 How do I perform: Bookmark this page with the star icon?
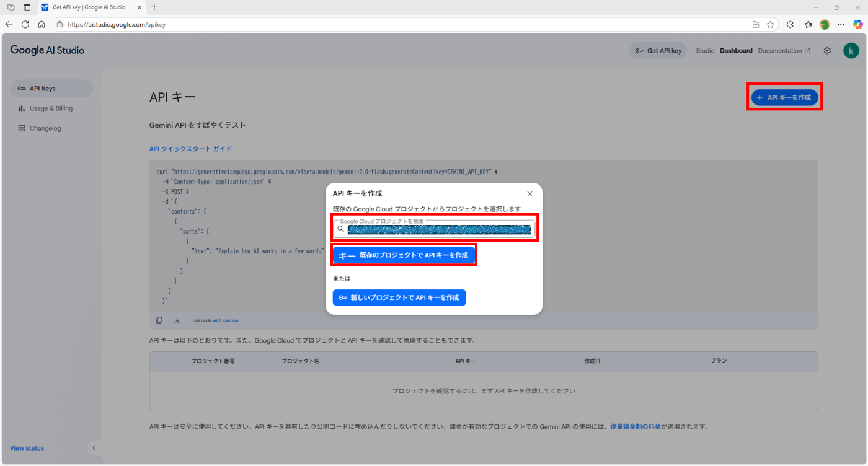tap(771, 24)
